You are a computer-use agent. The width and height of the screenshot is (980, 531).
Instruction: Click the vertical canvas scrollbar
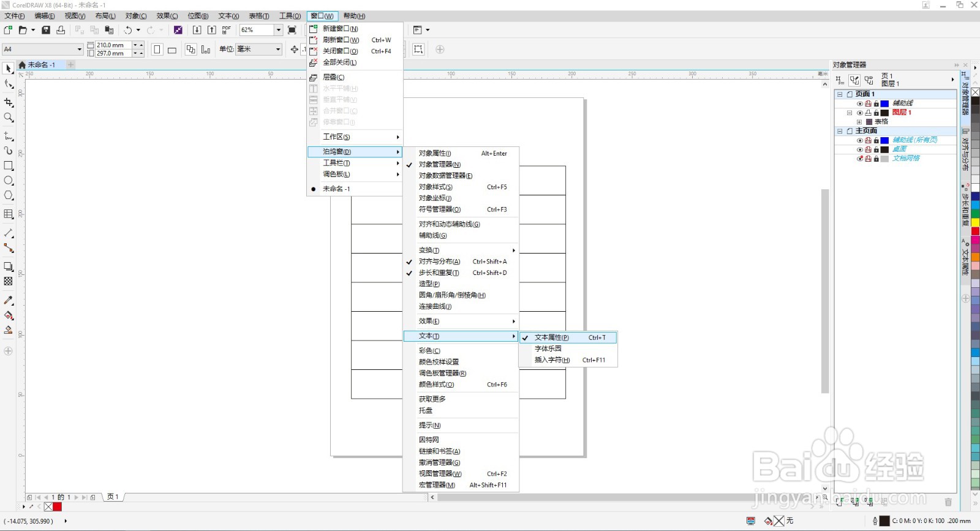[x=825, y=291]
